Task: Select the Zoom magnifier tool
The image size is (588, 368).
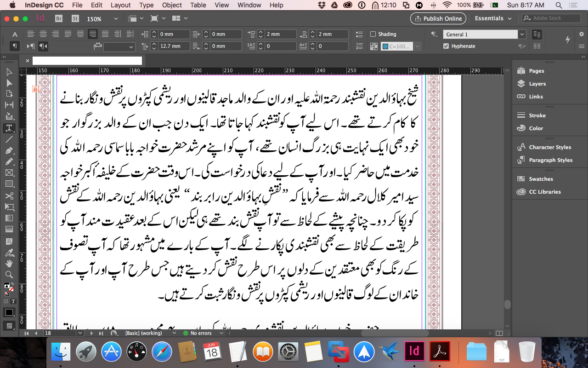Action: pyautogui.click(x=9, y=275)
